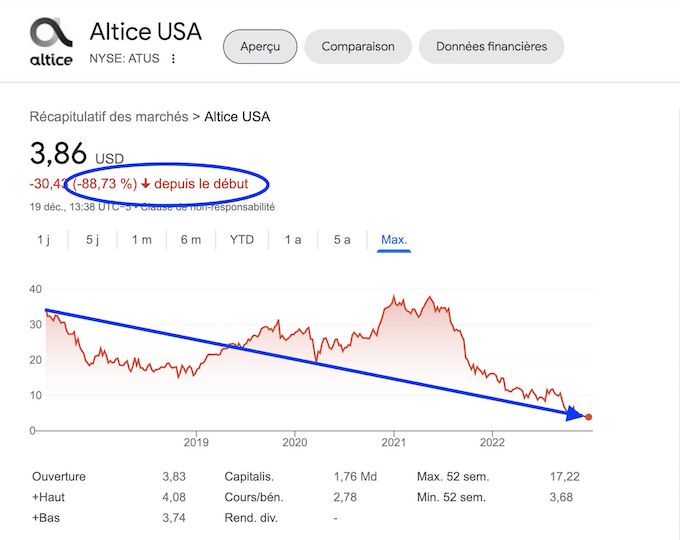Click the Altice USA heading title
The width and height of the screenshot is (680, 540).
pos(146,31)
